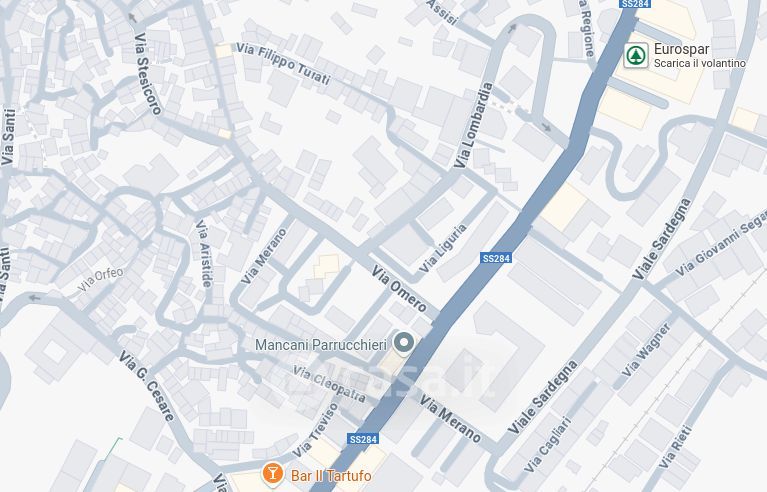Click the Via Cleopatra street label
Image resolution: width=767 pixels, height=492 pixels.
click(329, 384)
